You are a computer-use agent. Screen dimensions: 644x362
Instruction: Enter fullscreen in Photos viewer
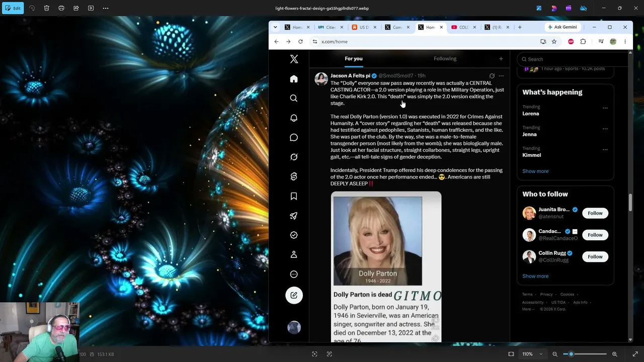[635, 354]
